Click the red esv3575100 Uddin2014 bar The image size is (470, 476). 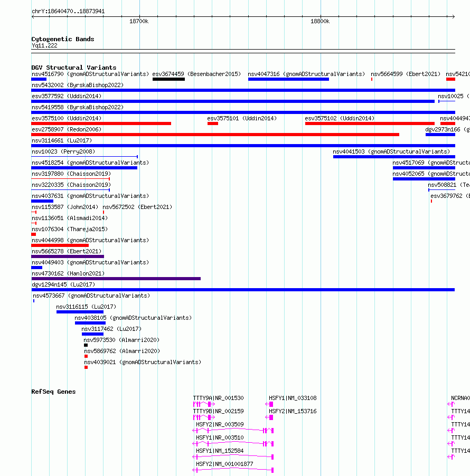(x=101, y=123)
